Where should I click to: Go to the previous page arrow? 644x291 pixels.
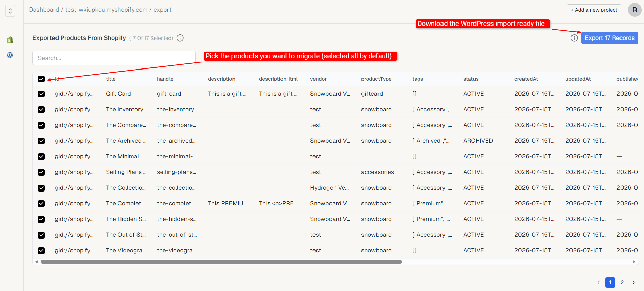599,282
